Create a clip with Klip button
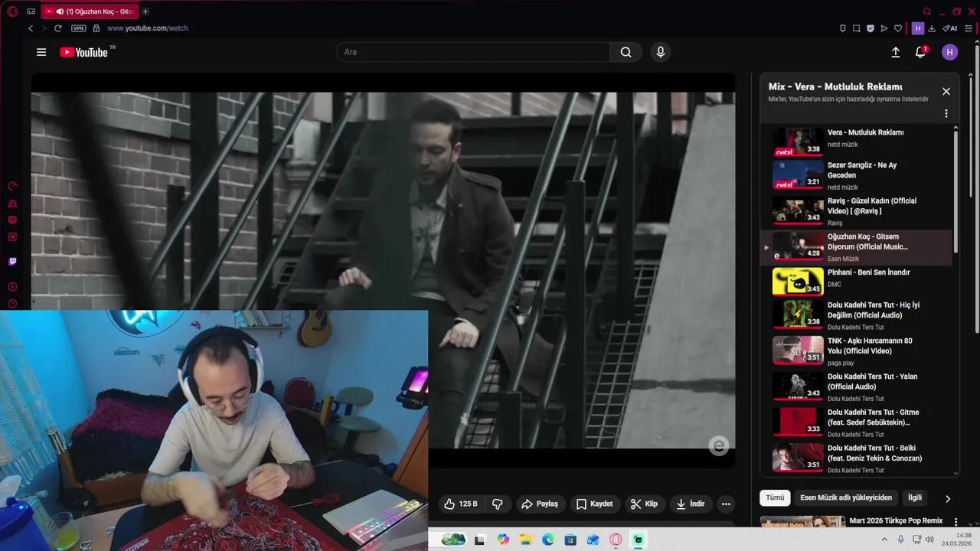This screenshot has width=980, height=551. pos(644,504)
